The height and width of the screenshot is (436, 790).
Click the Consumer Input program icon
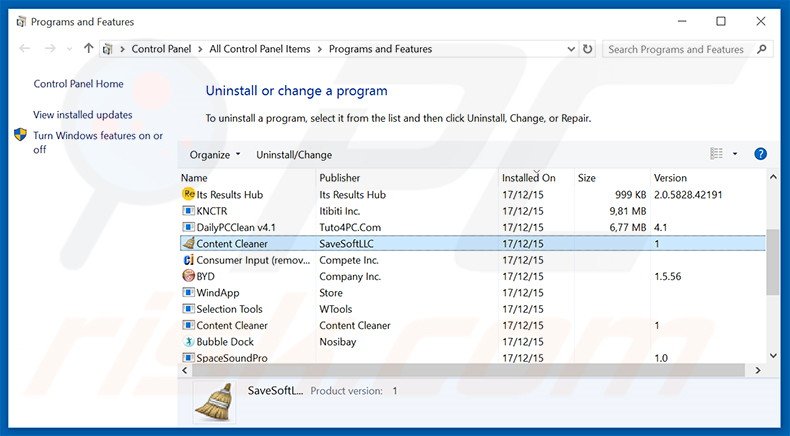point(188,260)
